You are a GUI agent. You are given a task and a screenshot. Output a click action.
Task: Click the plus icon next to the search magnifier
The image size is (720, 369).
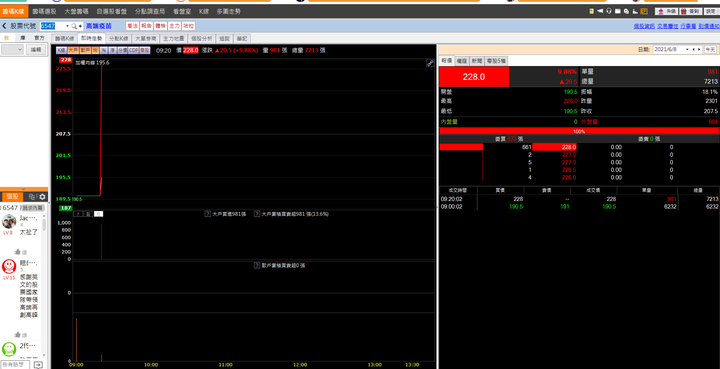pos(80,26)
